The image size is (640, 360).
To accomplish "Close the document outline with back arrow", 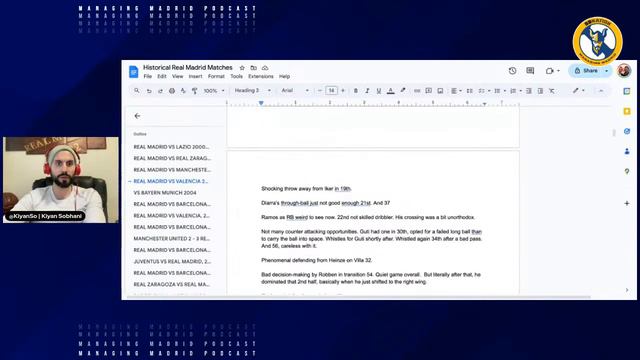I will [137, 116].
